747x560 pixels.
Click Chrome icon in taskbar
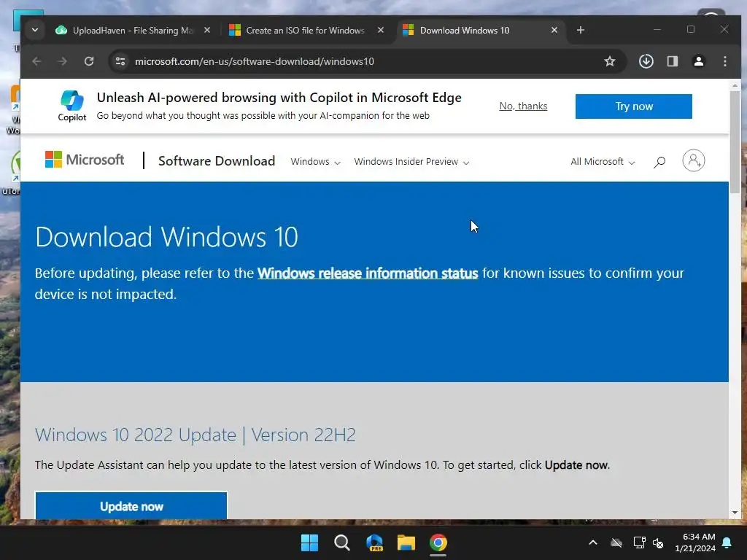click(x=438, y=542)
